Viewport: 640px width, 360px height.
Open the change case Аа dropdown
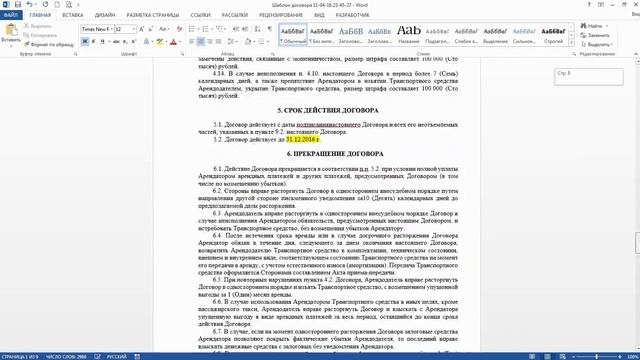(164, 29)
